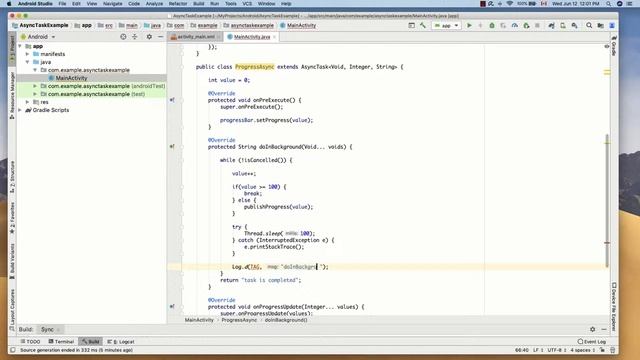Select the MainActivity.java editor tab
Screen dimensions: 640x360
coord(252,37)
